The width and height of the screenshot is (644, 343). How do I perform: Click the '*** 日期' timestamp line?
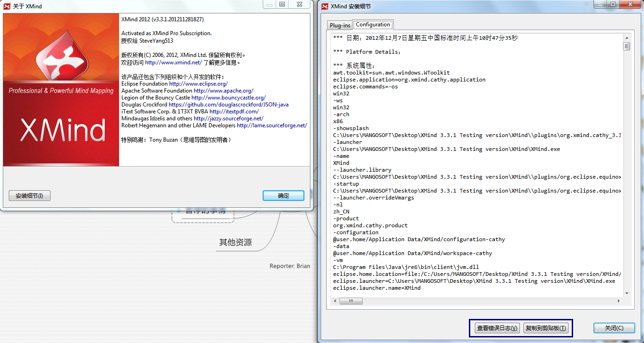(x=425, y=38)
